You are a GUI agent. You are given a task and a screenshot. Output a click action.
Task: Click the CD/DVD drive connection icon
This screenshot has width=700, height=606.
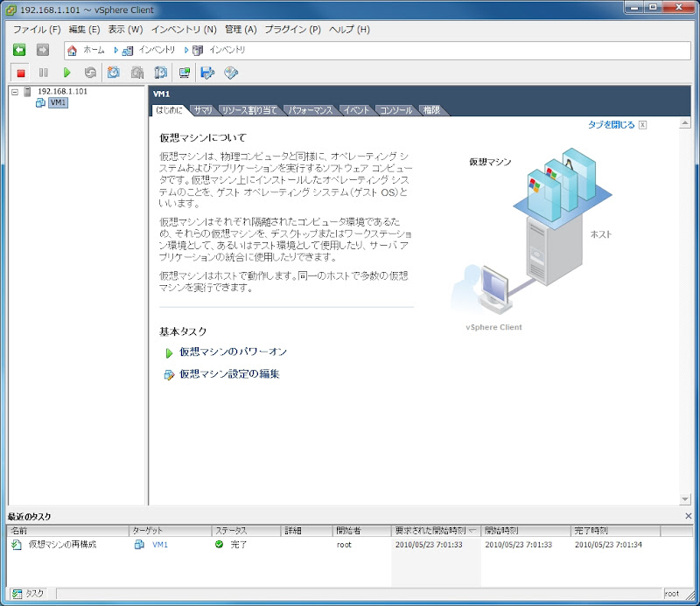231,73
